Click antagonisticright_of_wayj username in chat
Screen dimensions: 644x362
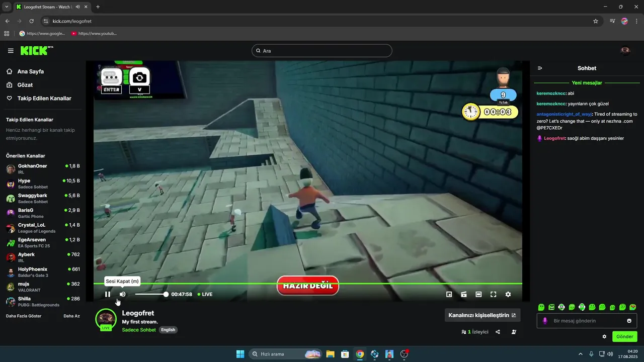point(564,114)
